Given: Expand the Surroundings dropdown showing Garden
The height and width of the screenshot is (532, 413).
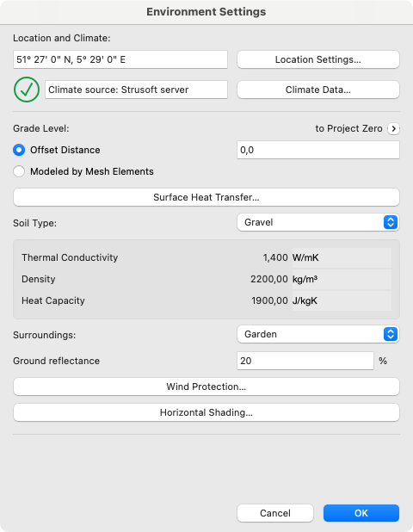Looking at the screenshot, I should point(318,334).
